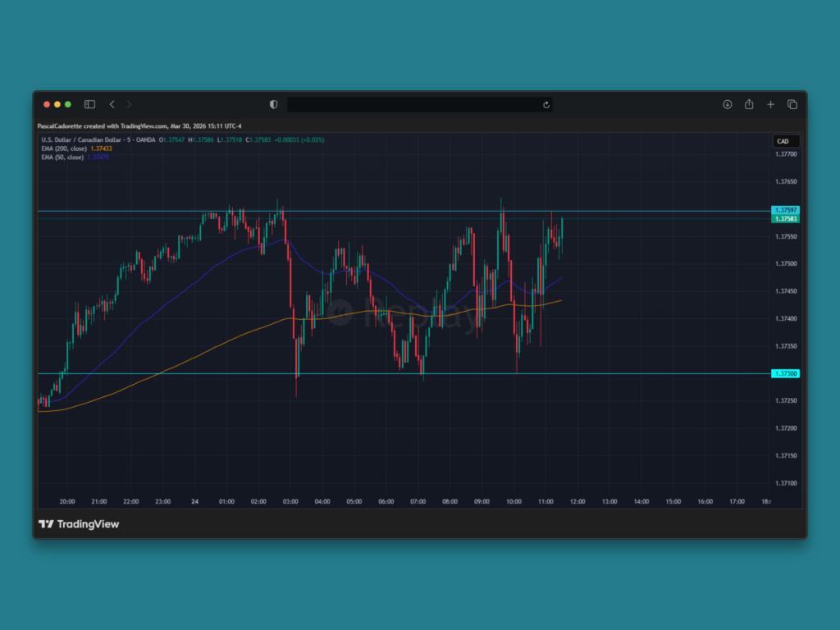Select the +0.00033 (+0.02%) change text
The image size is (840, 630).
pos(299,139)
